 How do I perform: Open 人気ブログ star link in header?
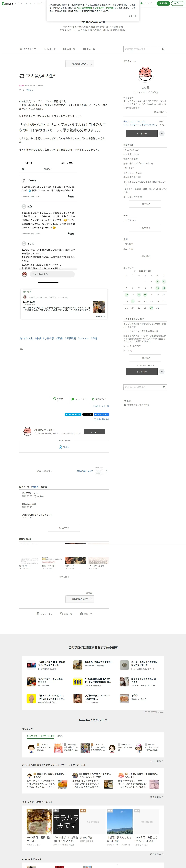click(146, 3)
